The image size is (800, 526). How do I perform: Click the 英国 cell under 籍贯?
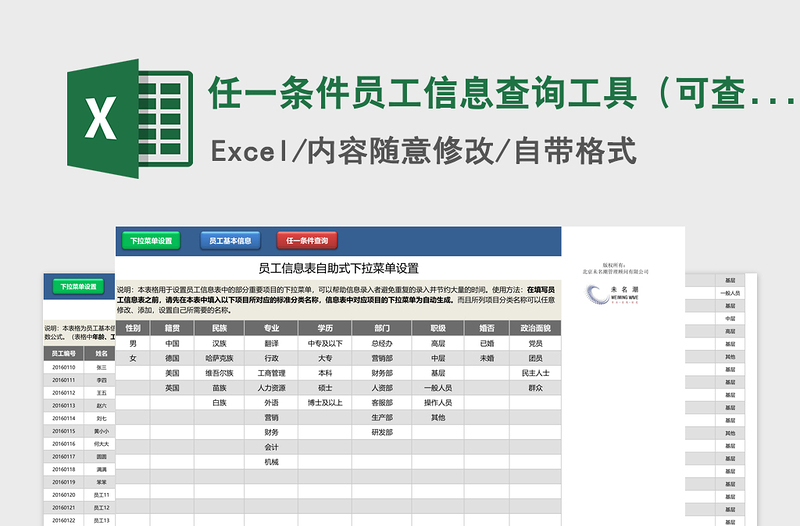(172, 388)
